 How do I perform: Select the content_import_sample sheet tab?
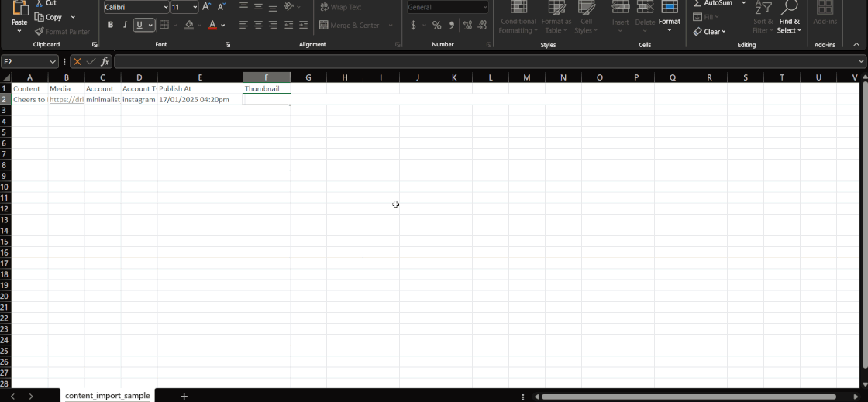pos(108,396)
